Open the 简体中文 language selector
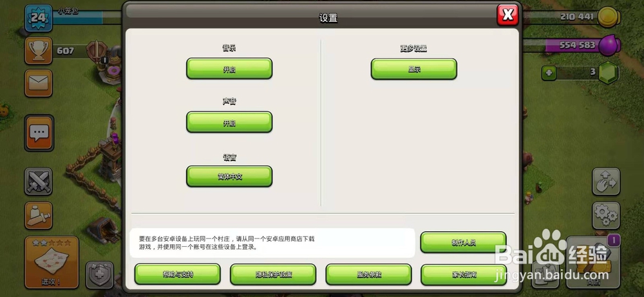Screen dimensions: 644x297 click(229, 177)
